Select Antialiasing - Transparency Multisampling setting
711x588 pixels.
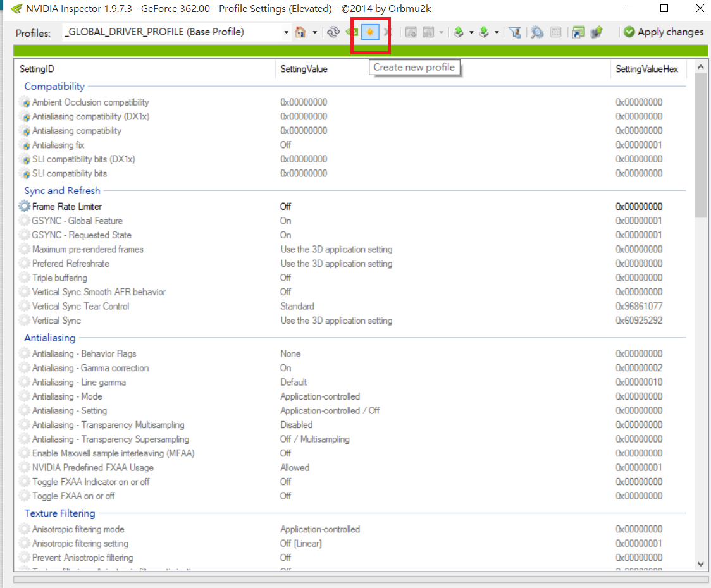tap(108, 425)
